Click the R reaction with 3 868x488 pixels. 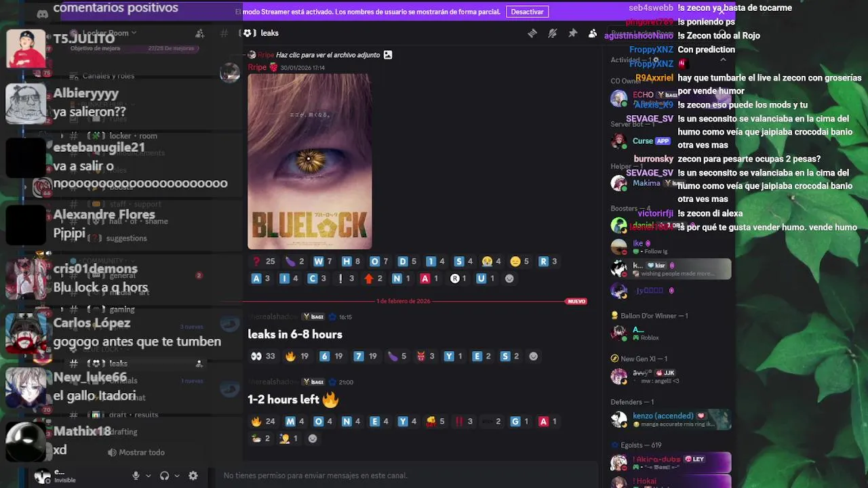(548, 262)
